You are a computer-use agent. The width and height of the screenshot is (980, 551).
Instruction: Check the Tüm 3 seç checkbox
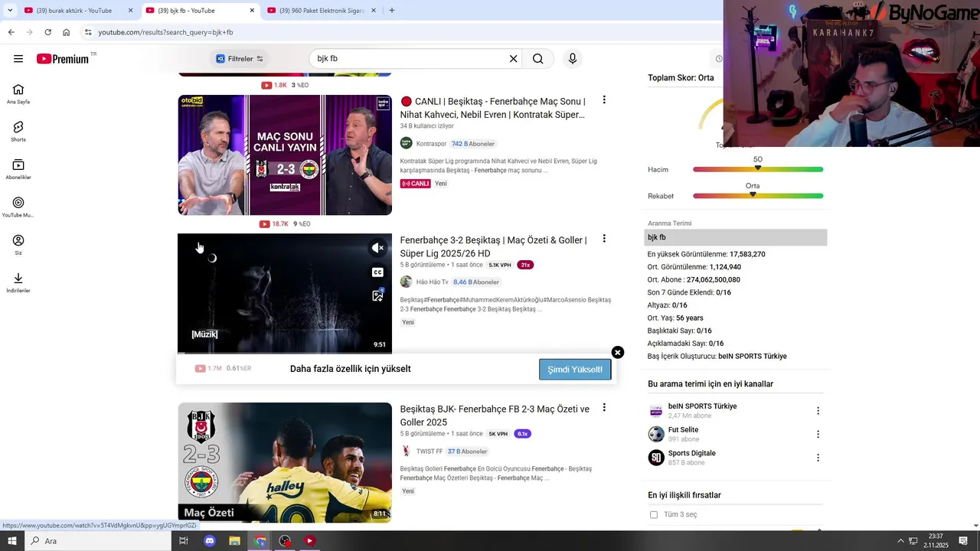pos(654,514)
